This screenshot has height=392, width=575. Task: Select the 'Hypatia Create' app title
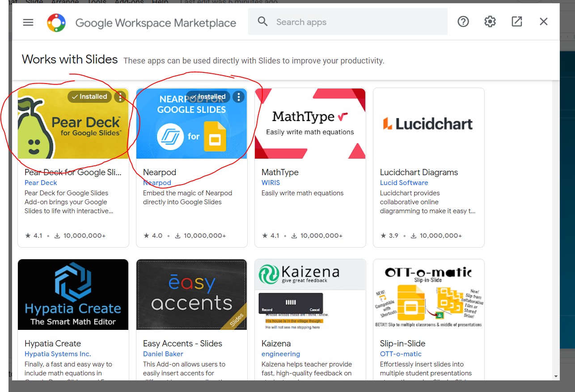[x=53, y=344]
